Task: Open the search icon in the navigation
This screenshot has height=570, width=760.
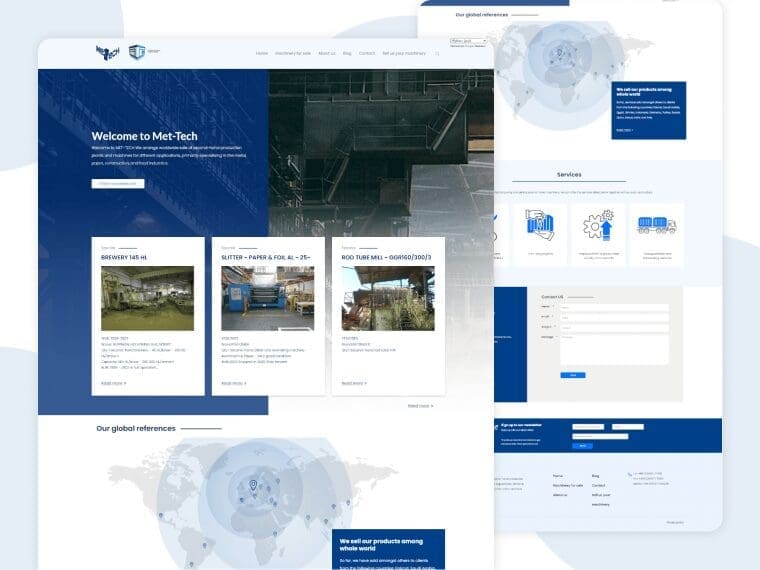Action: click(x=437, y=54)
